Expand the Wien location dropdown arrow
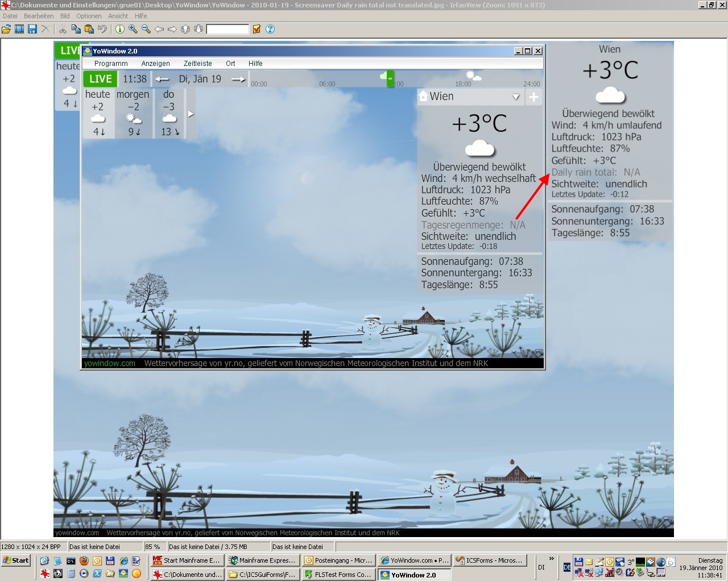The image size is (728, 582). tap(516, 97)
